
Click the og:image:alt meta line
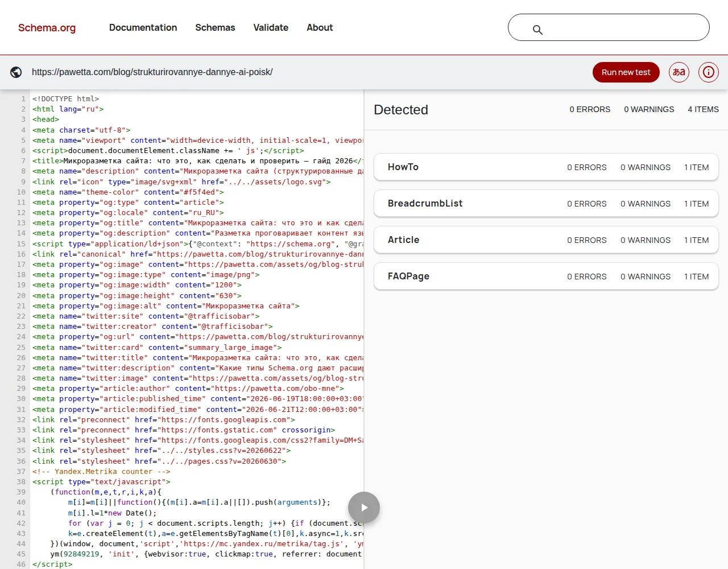pos(166,306)
